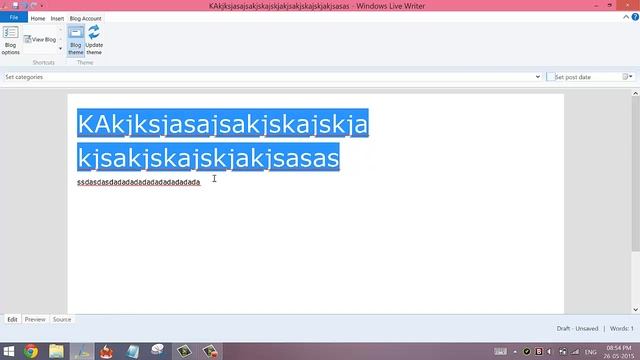Show hidden tray icons arrow
Image resolution: width=640 pixels, height=360 pixels.
515,351
